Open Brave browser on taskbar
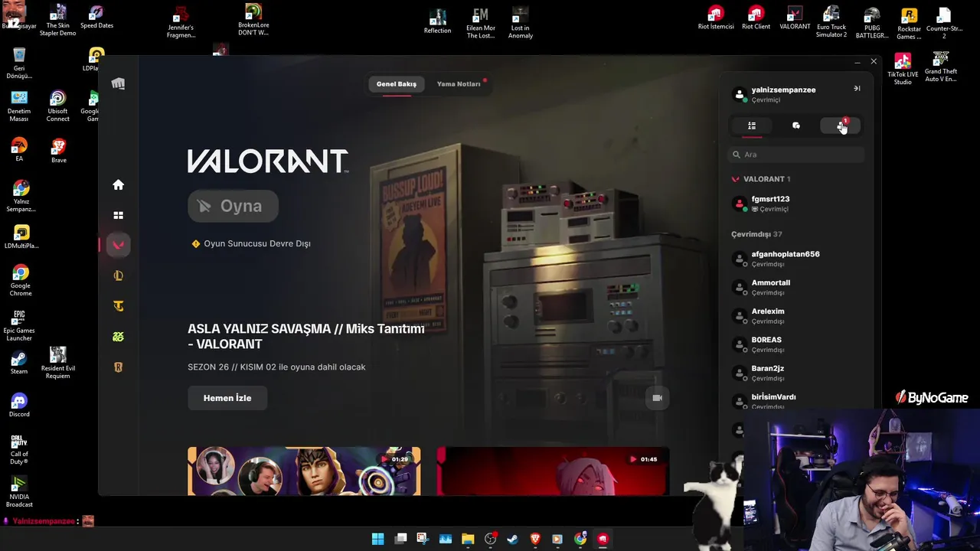This screenshot has width=980, height=551. pyautogui.click(x=535, y=539)
